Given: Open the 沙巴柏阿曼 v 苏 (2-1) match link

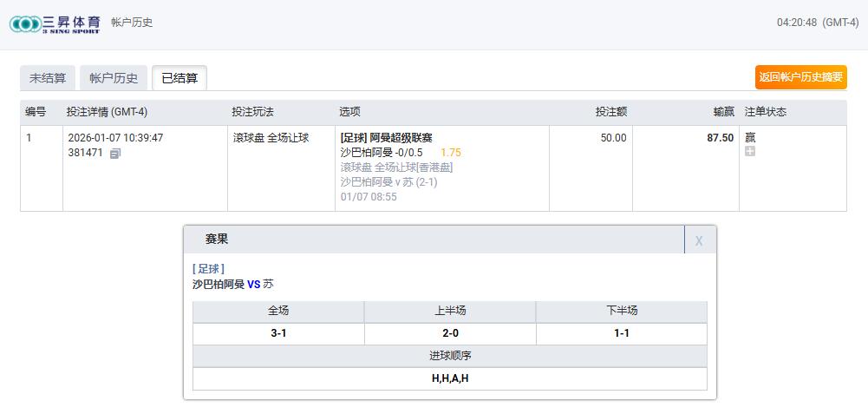Looking at the screenshot, I should pos(388,182).
